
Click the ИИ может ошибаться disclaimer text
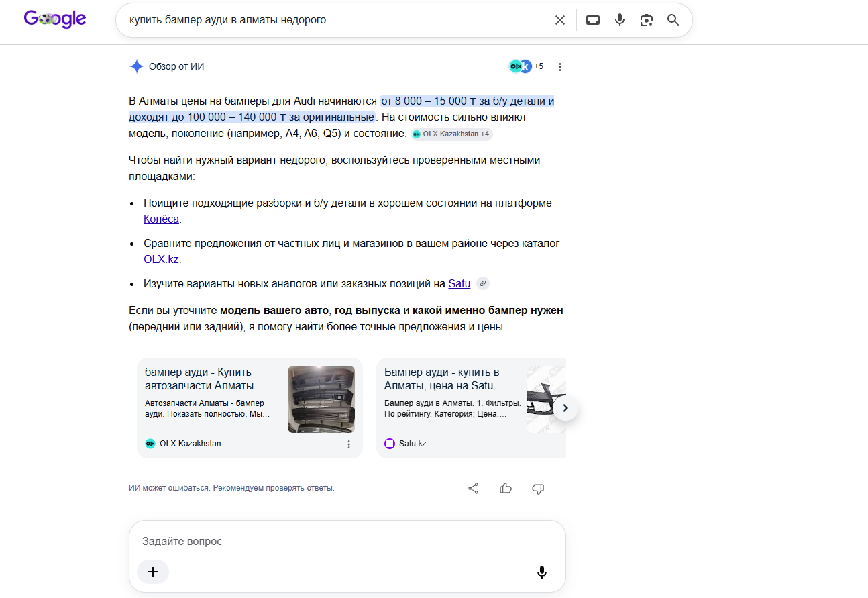click(x=231, y=488)
